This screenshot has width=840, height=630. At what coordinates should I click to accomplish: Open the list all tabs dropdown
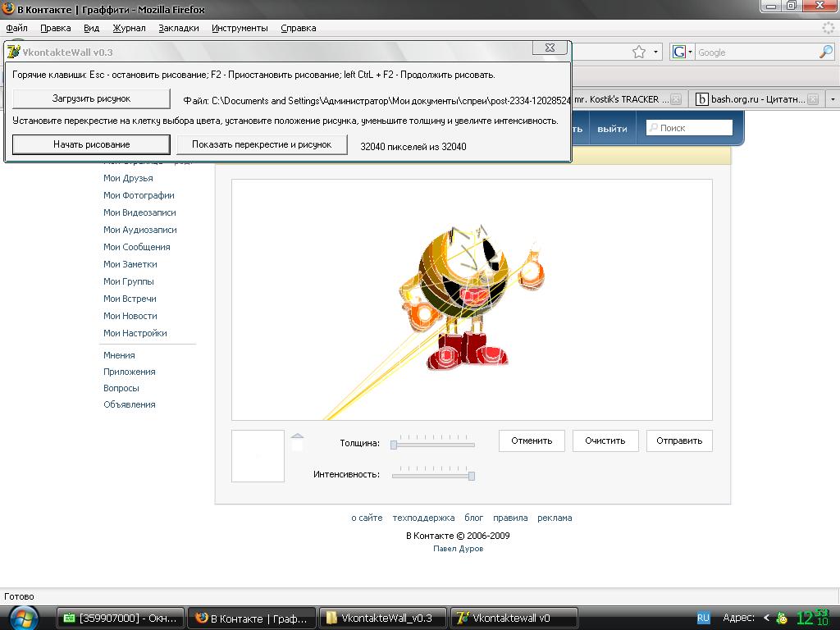(833, 99)
